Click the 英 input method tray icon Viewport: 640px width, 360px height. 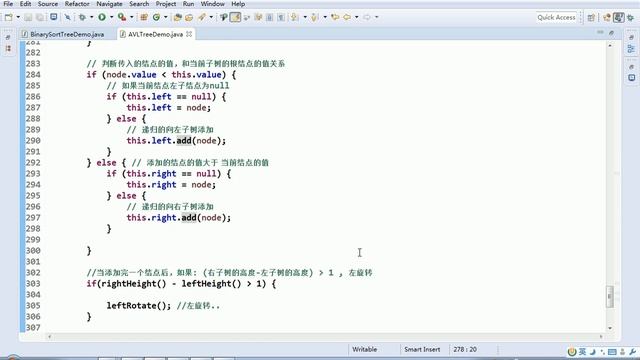582,351
